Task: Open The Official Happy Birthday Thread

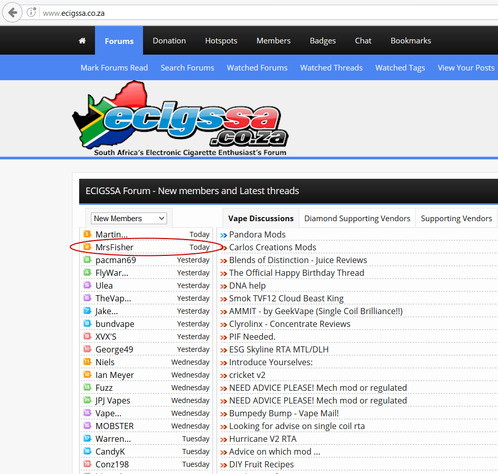Action: click(x=296, y=273)
